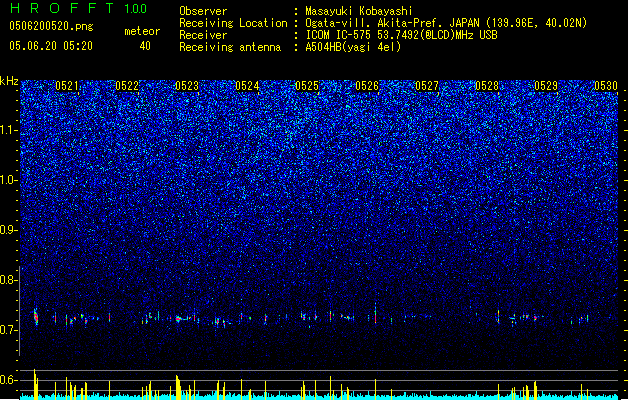Click the 0.8 kHz axis label

[x=9, y=280]
